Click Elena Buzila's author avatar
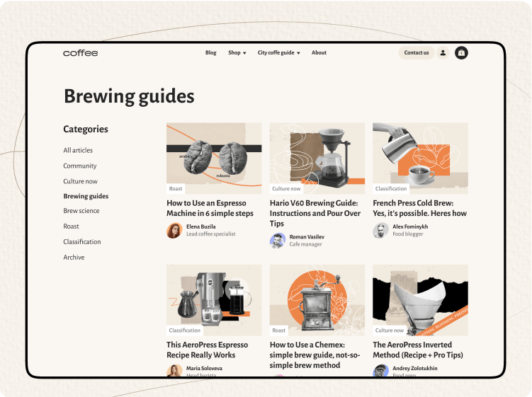The height and width of the screenshot is (397, 532). click(174, 231)
